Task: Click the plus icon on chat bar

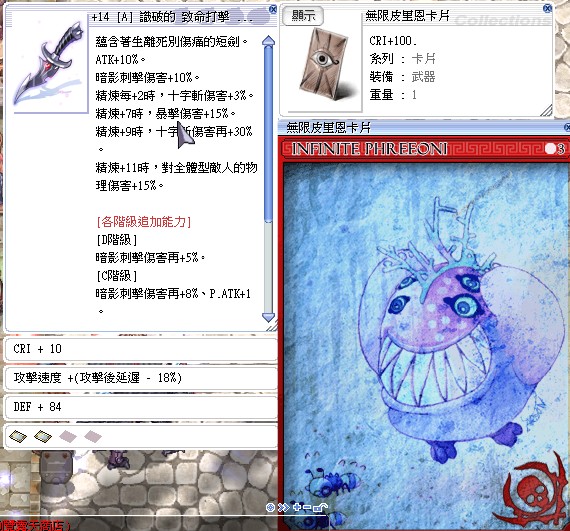Action: click(297, 507)
